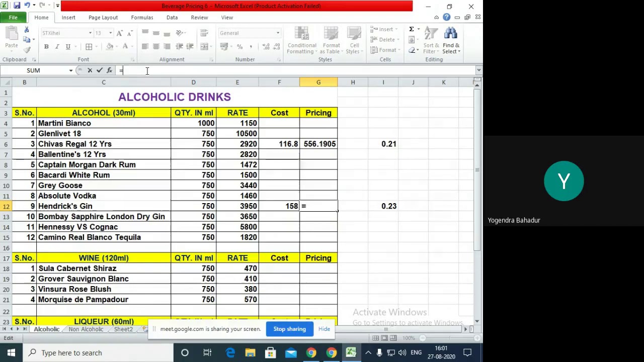Open Format as Table gallery
Screen dimensions: 644x362
pos(331,40)
